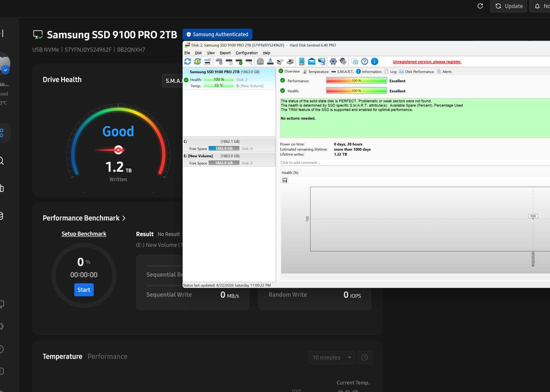This screenshot has width=550, height=392.
Task: Select the C: drive entry in the disk list
Action: (x=229, y=145)
